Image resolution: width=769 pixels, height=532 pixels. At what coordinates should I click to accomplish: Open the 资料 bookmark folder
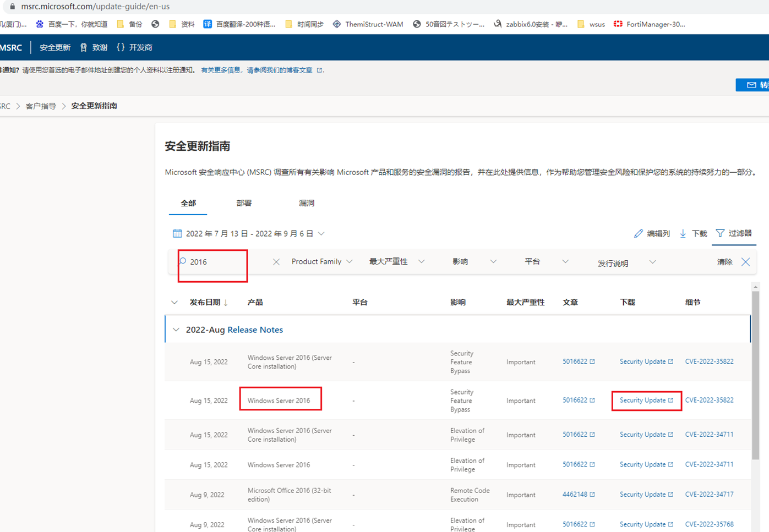click(182, 24)
